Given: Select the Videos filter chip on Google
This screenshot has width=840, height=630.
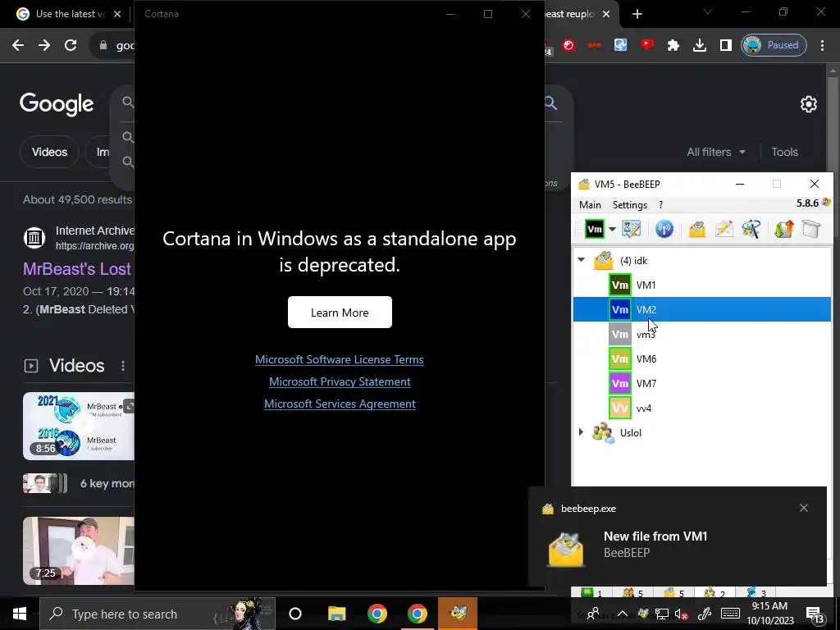Looking at the screenshot, I should point(49,152).
